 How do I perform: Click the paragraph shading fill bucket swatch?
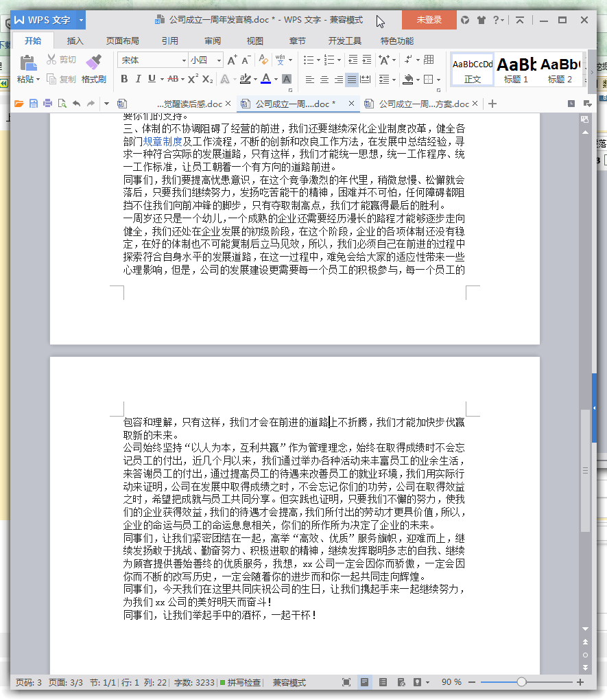click(408, 80)
